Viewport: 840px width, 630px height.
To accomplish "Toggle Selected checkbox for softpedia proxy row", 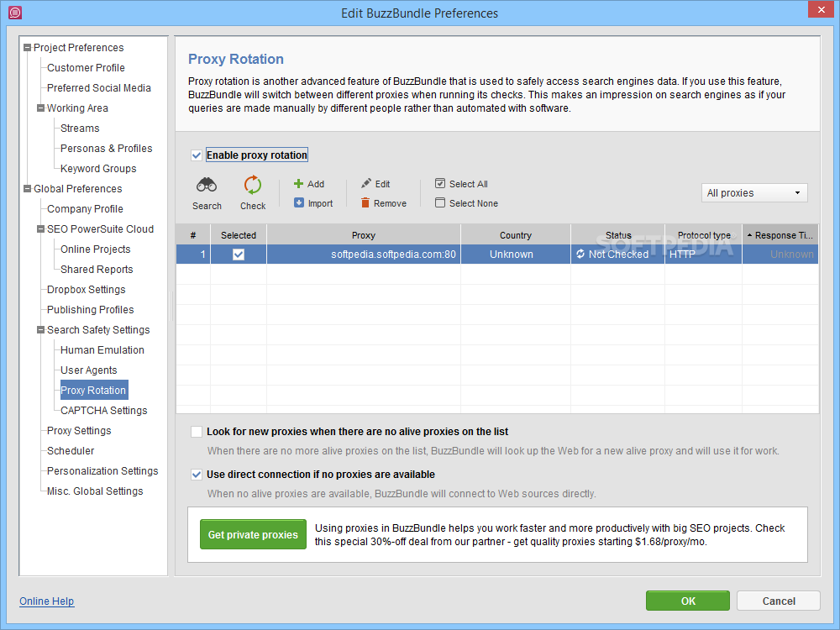I will (x=239, y=255).
